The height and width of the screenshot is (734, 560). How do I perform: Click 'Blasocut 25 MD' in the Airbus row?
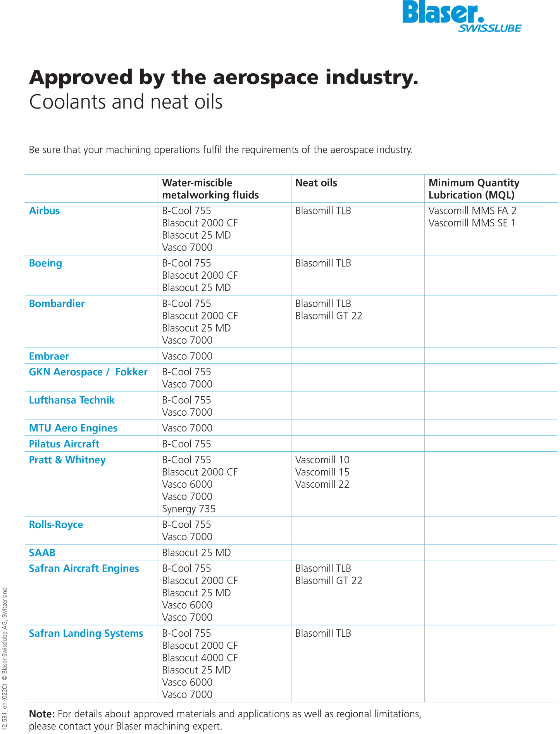(x=196, y=235)
